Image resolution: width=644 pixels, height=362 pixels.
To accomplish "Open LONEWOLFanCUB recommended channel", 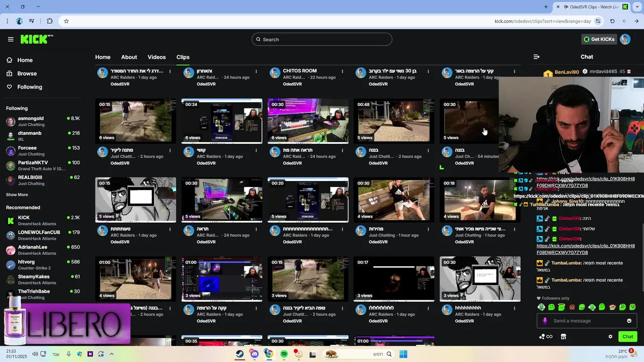I will (x=43, y=235).
